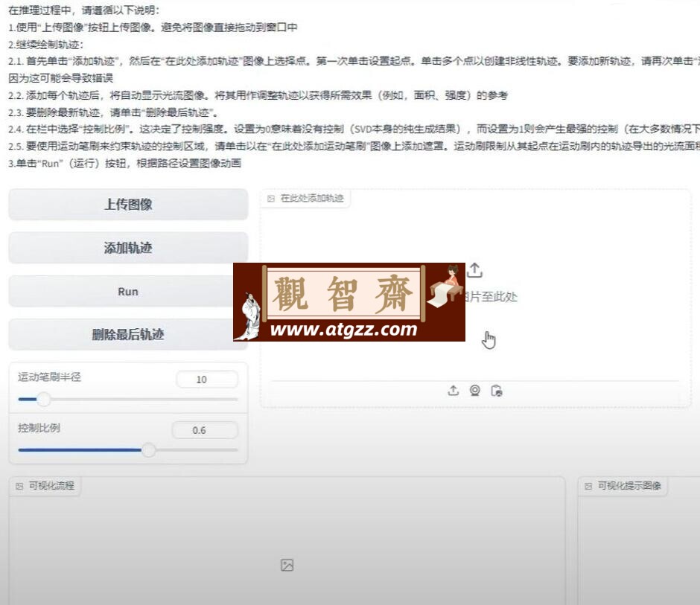Click the 可视化提示图像 panel label
The image size is (700, 605).
click(x=629, y=485)
